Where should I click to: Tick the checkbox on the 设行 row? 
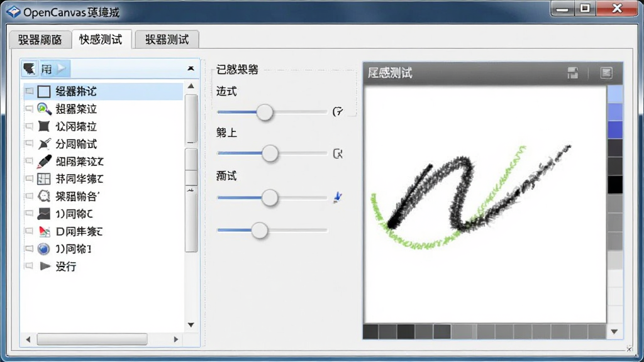coord(29,266)
